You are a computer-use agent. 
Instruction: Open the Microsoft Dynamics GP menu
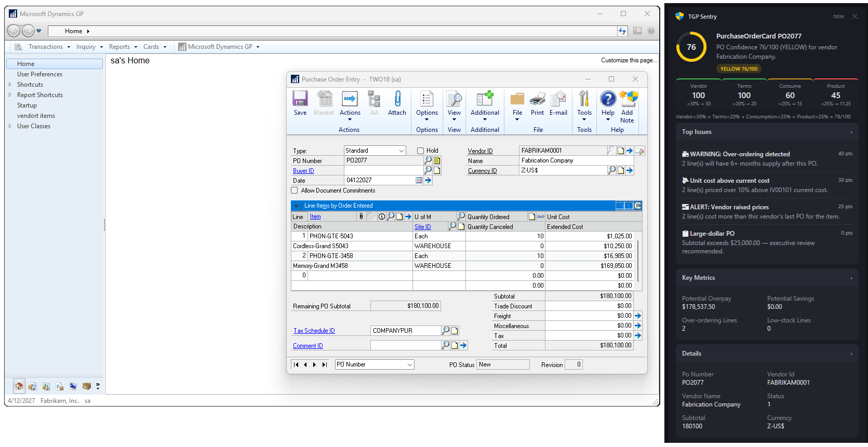tap(219, 47)
